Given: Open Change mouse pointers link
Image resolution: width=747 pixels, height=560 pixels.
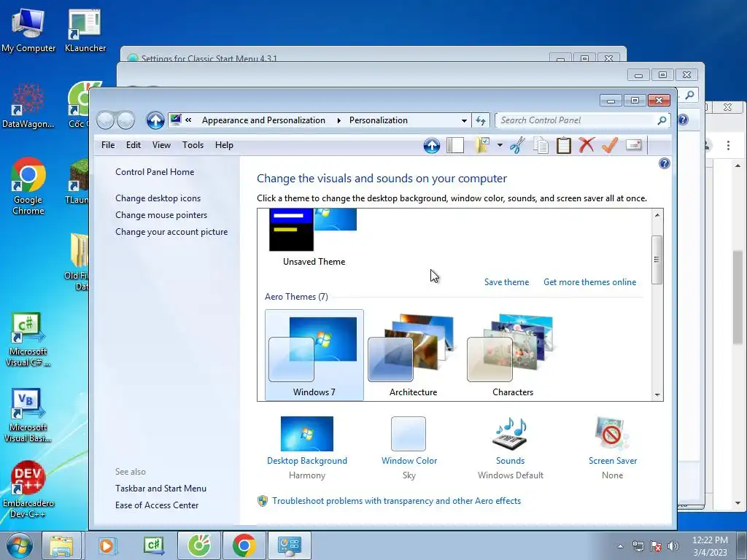Looking at the screenshot, I should click(161, 215).
